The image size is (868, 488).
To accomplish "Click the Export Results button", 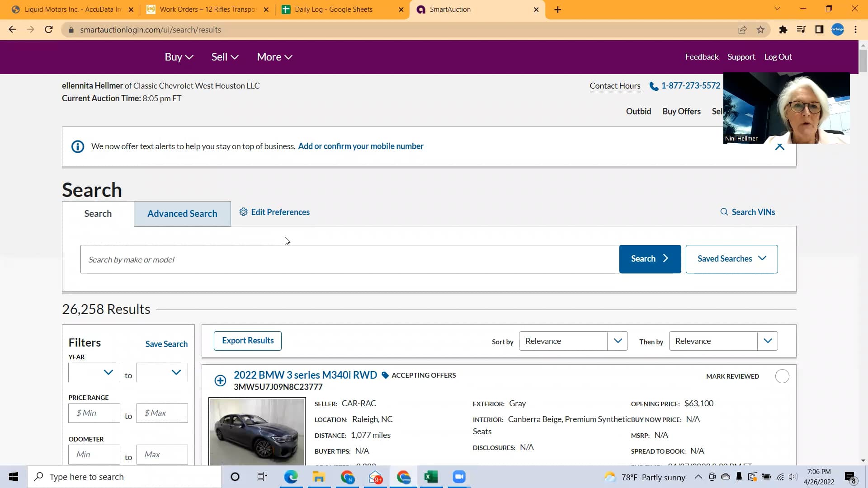I will tap(248, 341).
